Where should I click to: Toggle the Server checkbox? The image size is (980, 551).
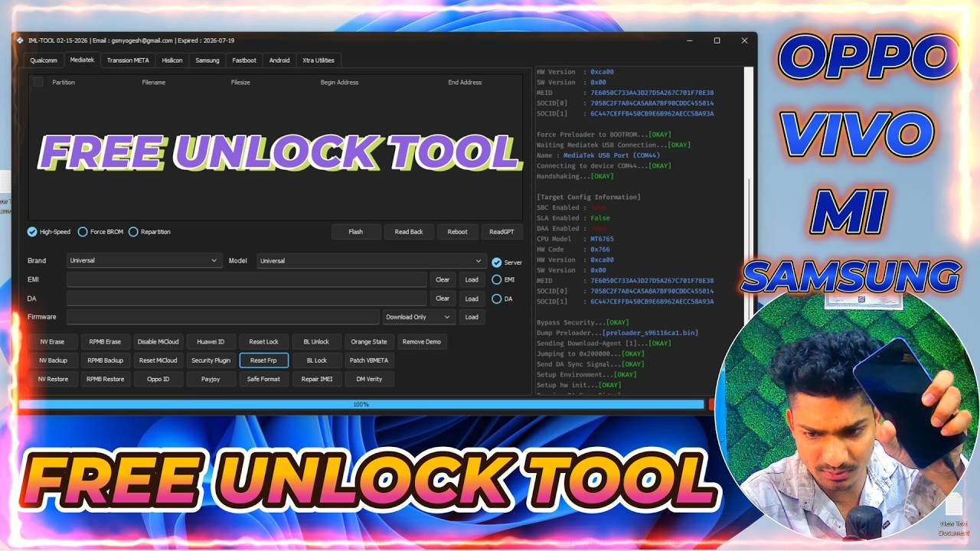[x=507, y=262]
